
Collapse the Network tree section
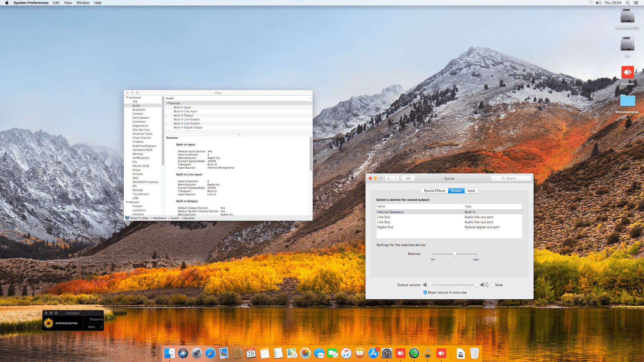[x=127, y=202]
